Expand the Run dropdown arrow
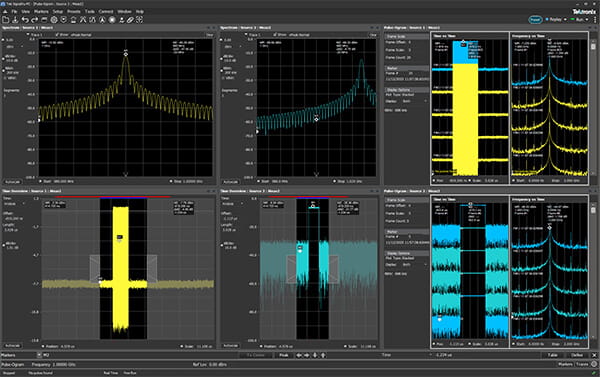 (x=587, y=19)
